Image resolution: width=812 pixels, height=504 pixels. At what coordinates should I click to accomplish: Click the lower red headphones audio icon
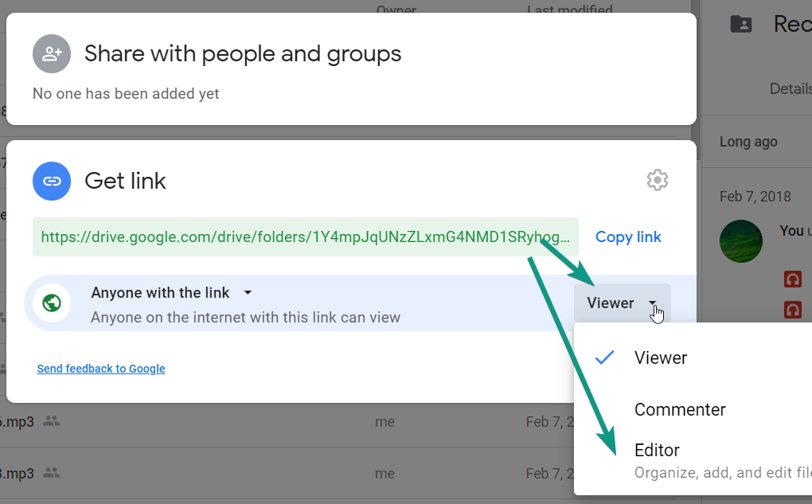point(792,308)
